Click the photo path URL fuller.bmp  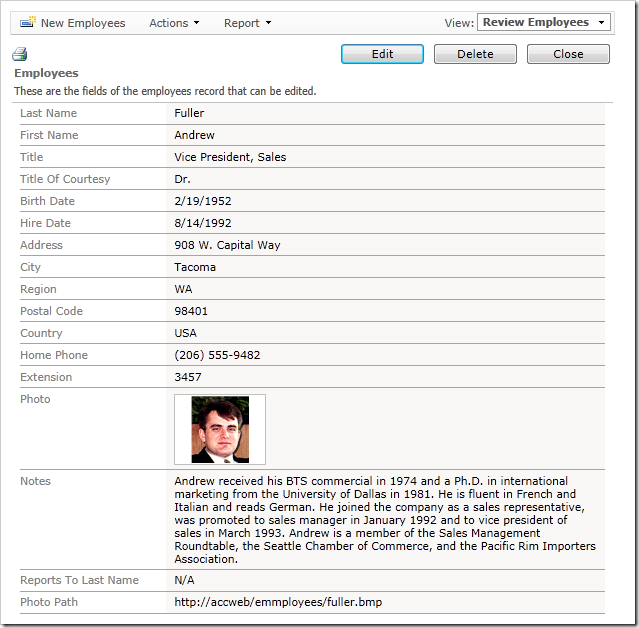pyautogui.click(x=278, y=602)
